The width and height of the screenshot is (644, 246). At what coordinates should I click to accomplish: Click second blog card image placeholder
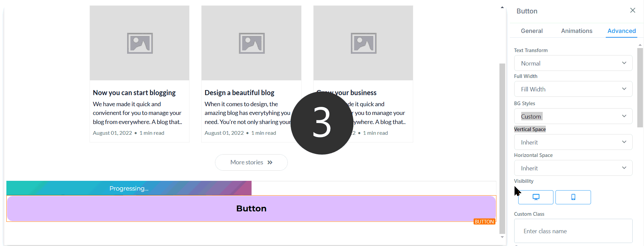251,43
